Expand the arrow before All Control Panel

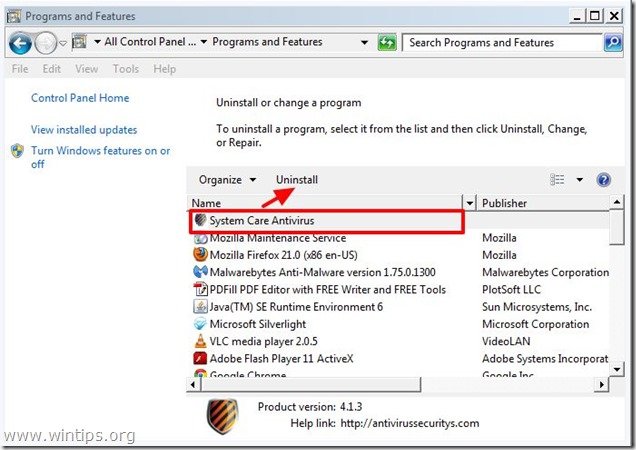(97, 42)
